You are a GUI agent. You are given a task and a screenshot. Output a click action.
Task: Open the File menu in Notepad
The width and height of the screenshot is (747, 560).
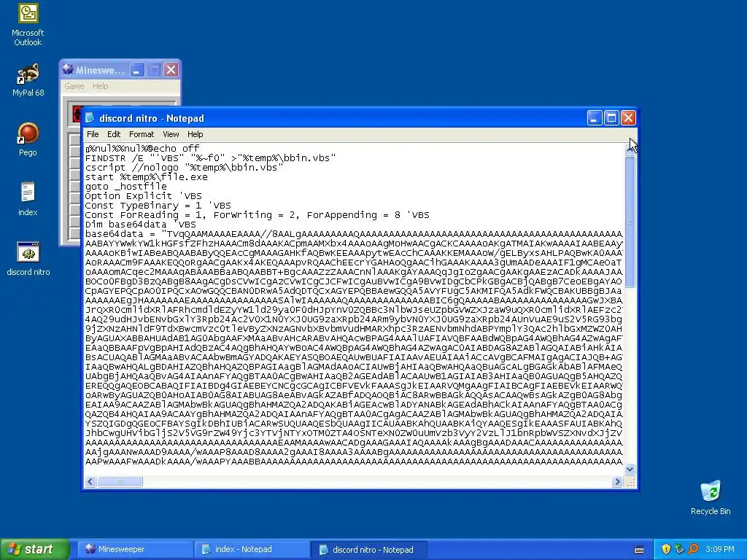93,134
